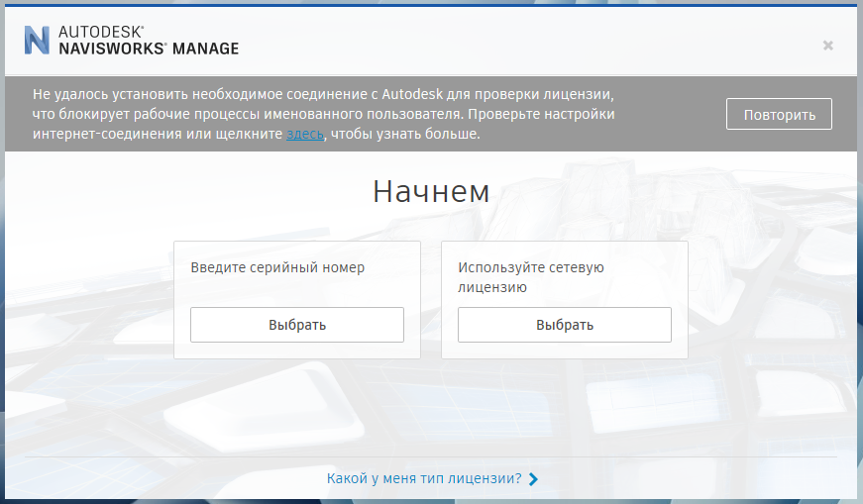Click Выбрать under Введите серийный номер

[297, 325]
